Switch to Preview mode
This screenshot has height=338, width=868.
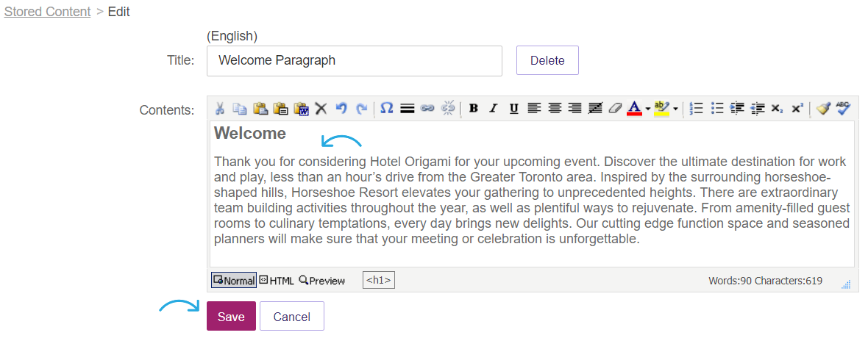(321, 281)
